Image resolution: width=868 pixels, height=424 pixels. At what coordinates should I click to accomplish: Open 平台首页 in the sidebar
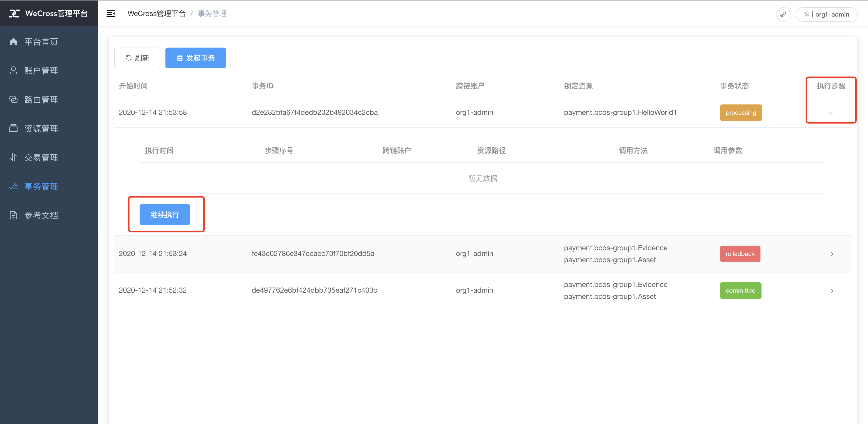49,42
